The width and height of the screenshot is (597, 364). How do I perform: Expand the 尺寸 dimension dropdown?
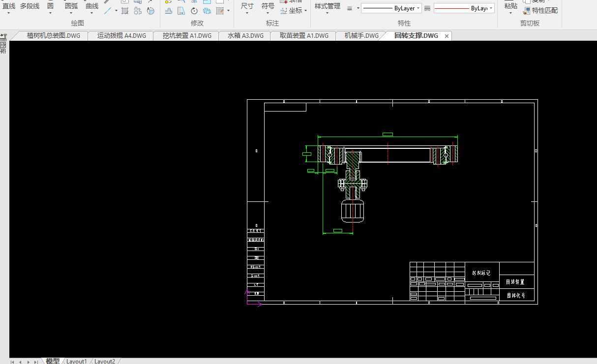[247, 13]
